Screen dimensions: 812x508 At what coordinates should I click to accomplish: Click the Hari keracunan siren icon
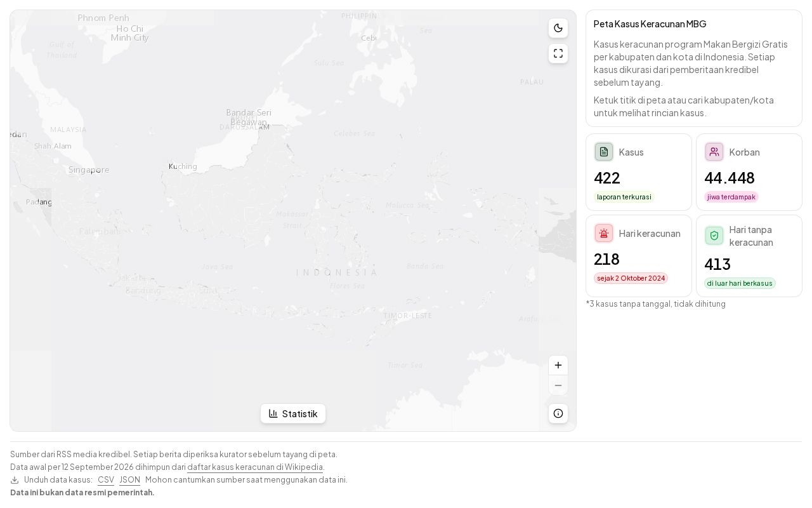point(604,233)
